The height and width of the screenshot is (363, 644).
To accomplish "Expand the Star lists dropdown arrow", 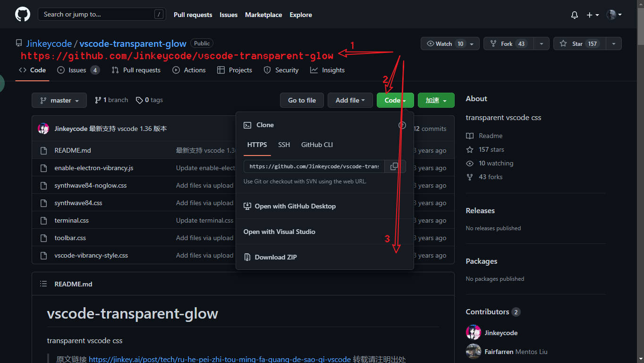I will tap(613, 43).
